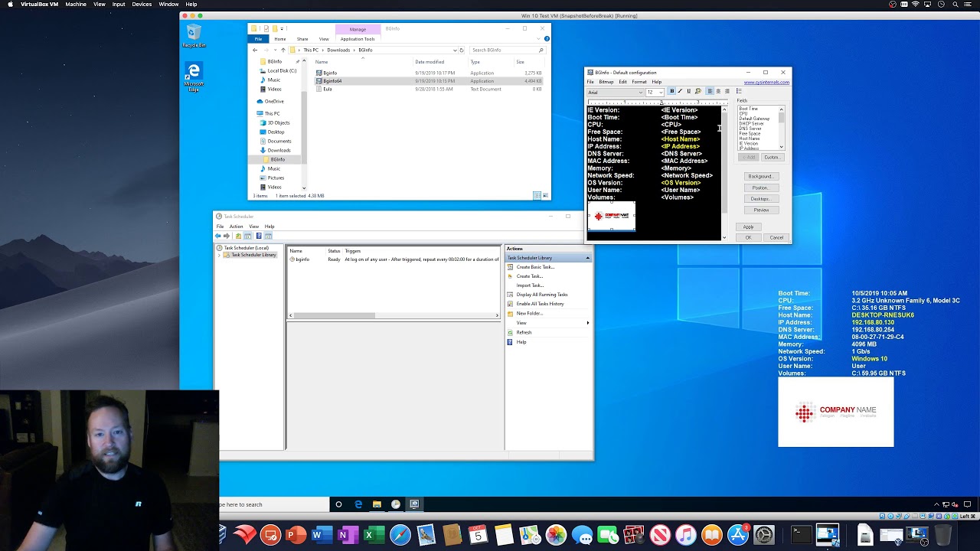Align text right in BGInfo
This screenshot has width=980, height=551.
[727, 91]
